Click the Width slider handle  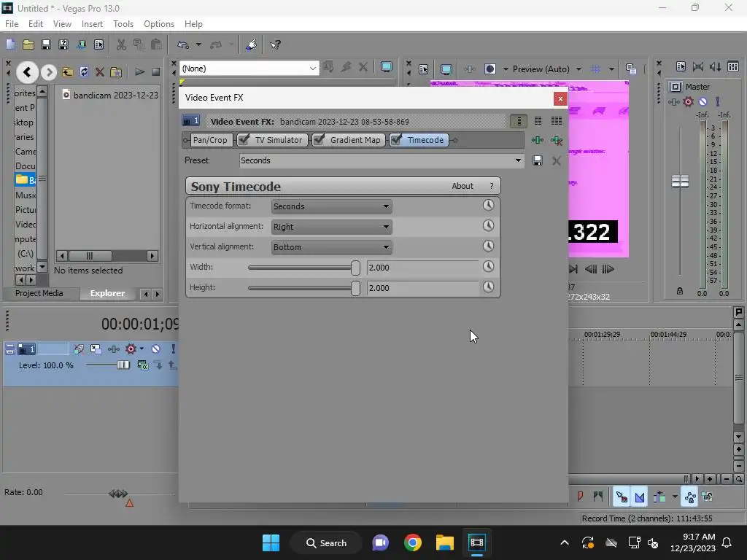pyautogui.click(x=355, y=268)
